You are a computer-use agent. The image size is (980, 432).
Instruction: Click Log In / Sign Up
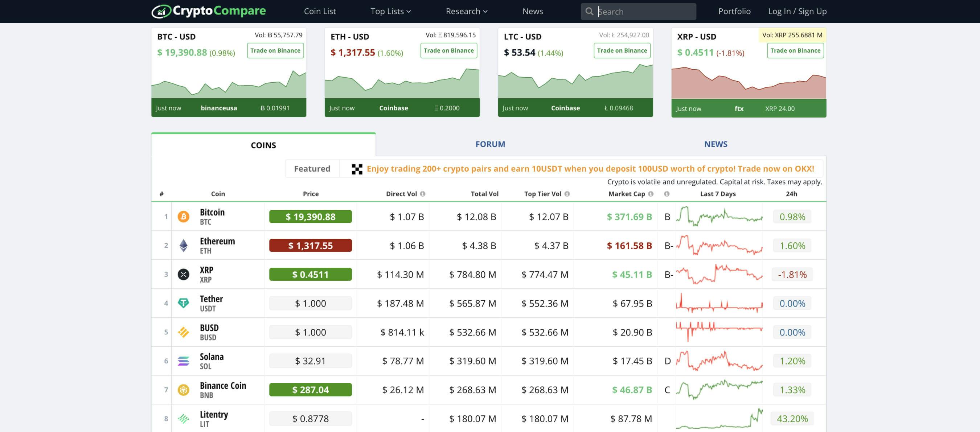[x=797, y=11]
